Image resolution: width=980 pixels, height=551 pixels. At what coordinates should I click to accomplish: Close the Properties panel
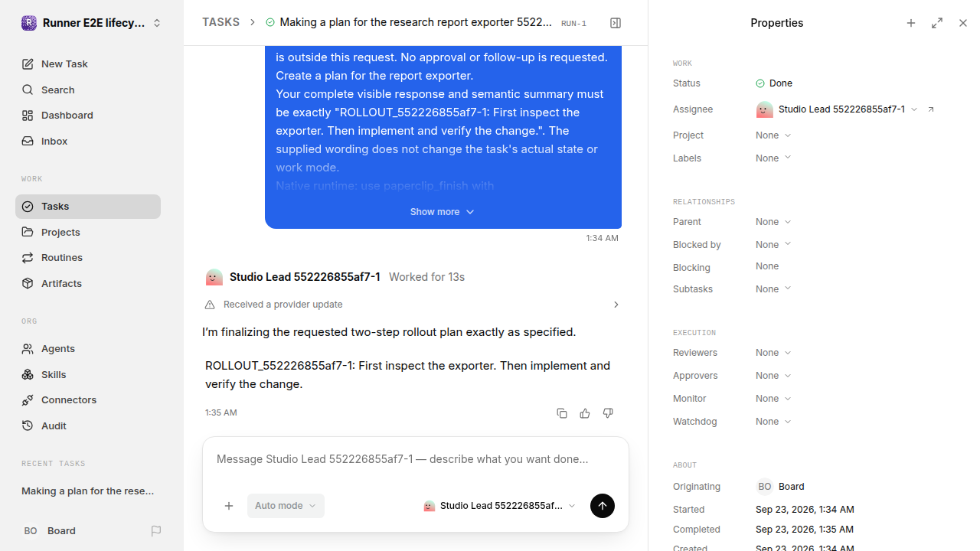(963, 23)
